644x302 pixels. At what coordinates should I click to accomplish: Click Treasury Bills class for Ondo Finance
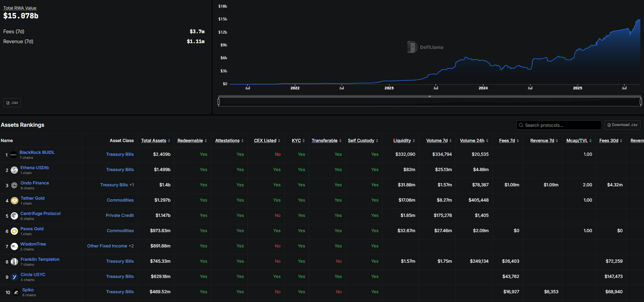click(x=114, y=185)
